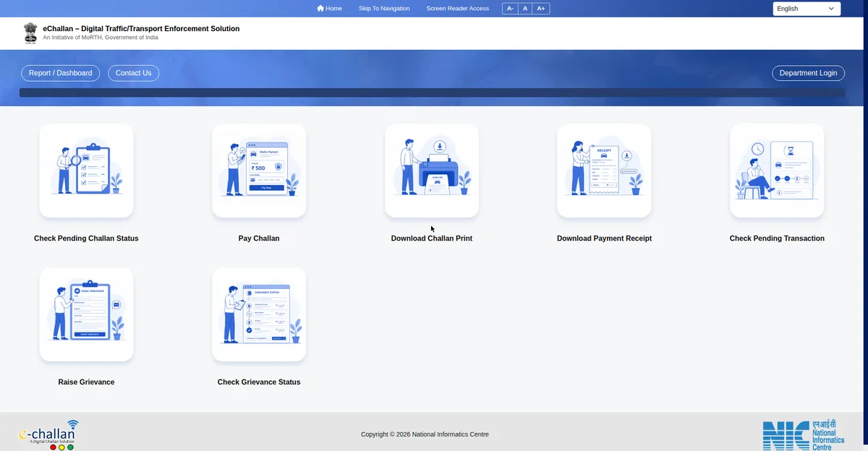Viewport: 868px width, 451px height.
Task: Open the Pay Challan illustration tile
Action: (259, 171)
